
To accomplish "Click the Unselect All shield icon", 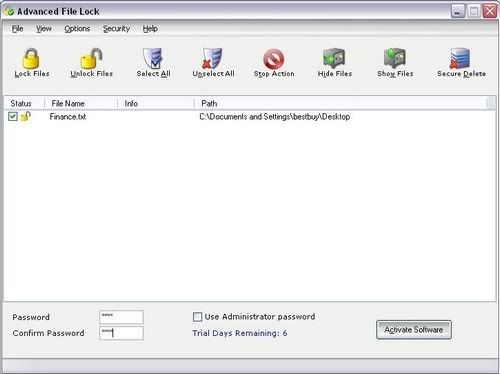I will click(x=212, y=58).
